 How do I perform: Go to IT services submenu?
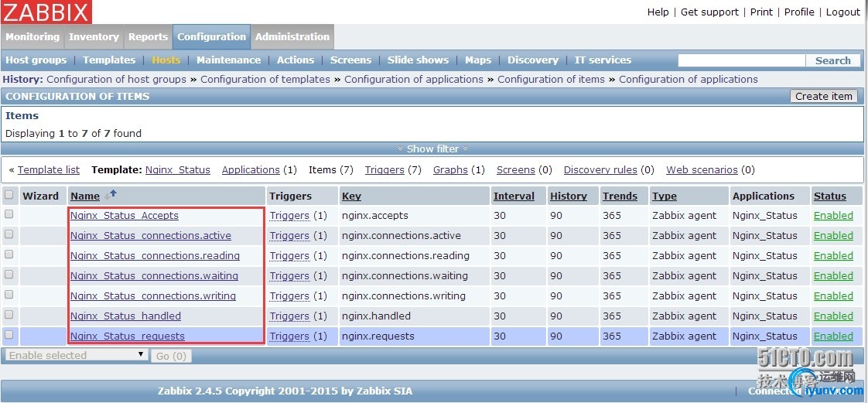(x=603, y=60)
